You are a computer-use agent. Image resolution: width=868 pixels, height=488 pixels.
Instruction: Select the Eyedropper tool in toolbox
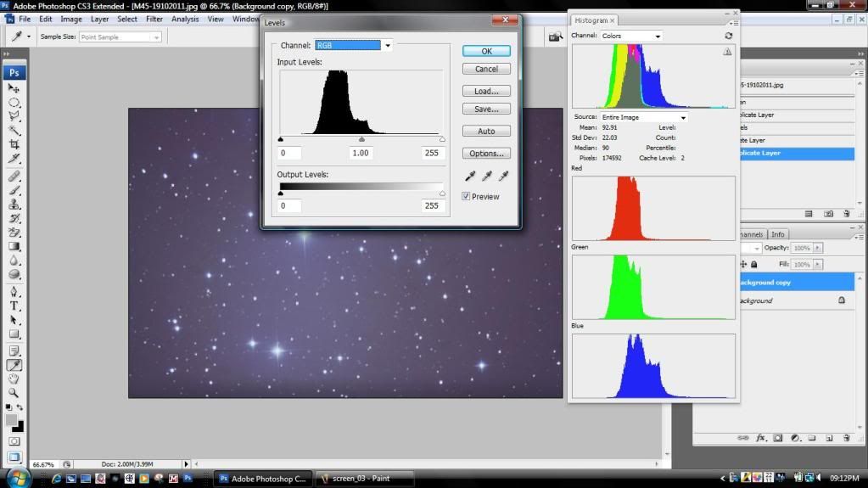(14, 365)
